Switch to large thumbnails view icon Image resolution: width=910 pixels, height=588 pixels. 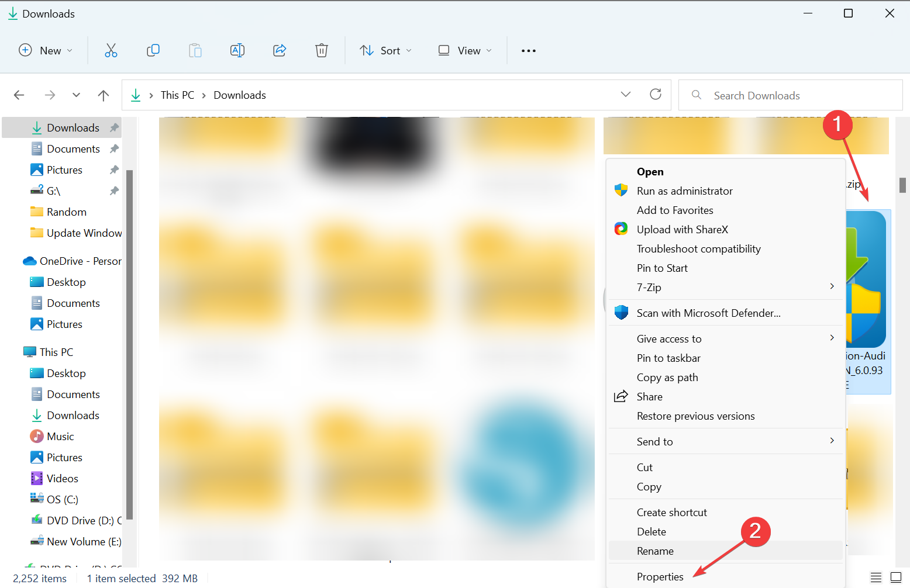pos(896,577)
